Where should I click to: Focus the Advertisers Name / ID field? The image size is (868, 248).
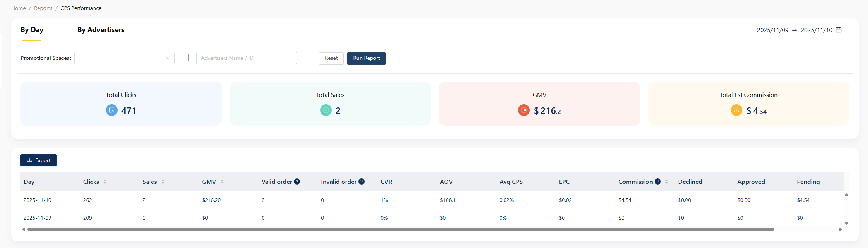246,58
